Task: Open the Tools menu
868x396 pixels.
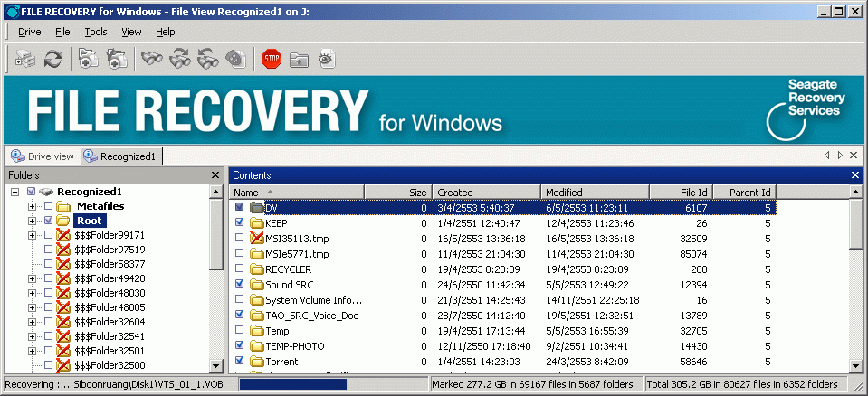Action: click(96, 32)
